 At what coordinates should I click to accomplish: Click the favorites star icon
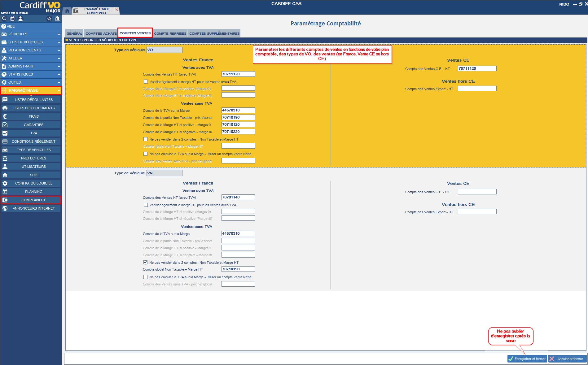pyautogui.click(x=49, y=19)
